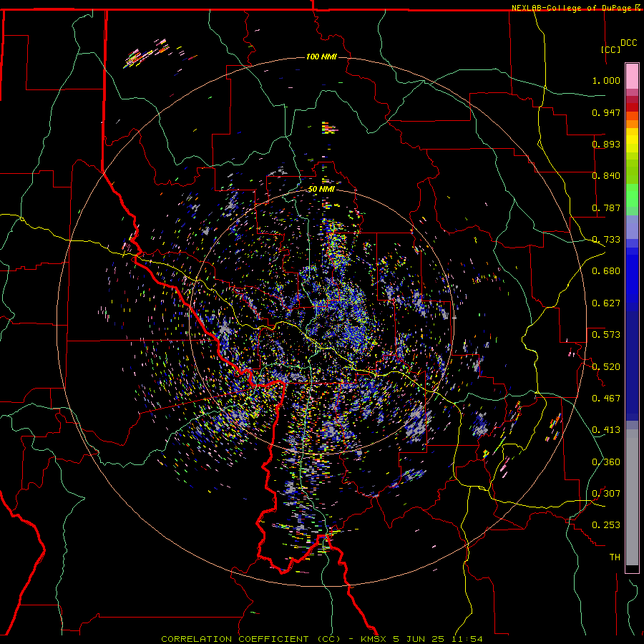
Task: Select the 0.413 legend value
Action: [x=606, y=430]
